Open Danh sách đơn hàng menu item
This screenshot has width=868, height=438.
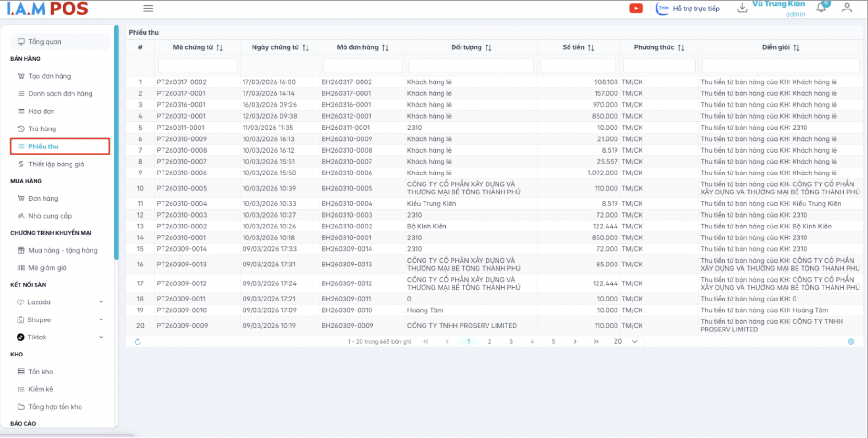(x=60, y=94)
